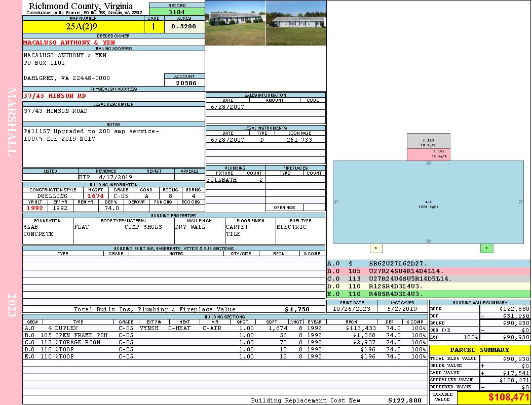The image size is (532, 405).
Task: Select the pink B.105 porch sketch block
Action: point(428,154)
